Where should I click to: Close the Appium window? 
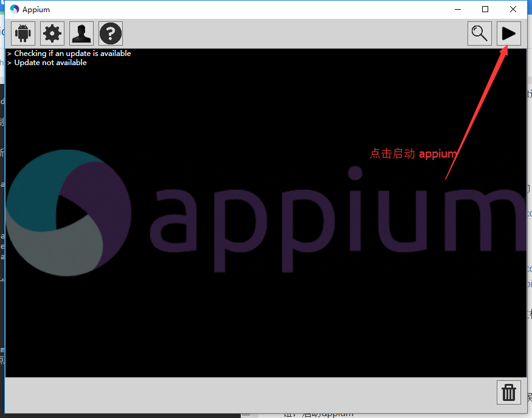pyautogui.click(x=513, y=9)
